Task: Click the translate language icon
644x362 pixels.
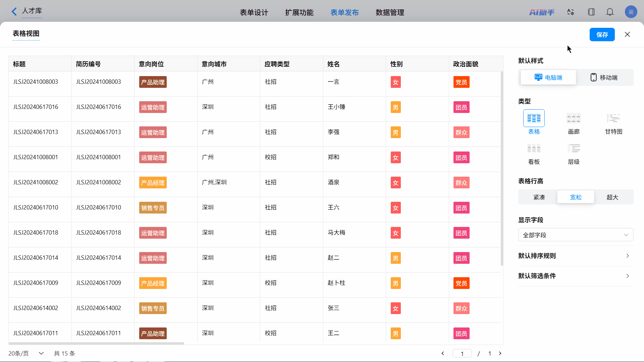Action: (x=571, y=12)
